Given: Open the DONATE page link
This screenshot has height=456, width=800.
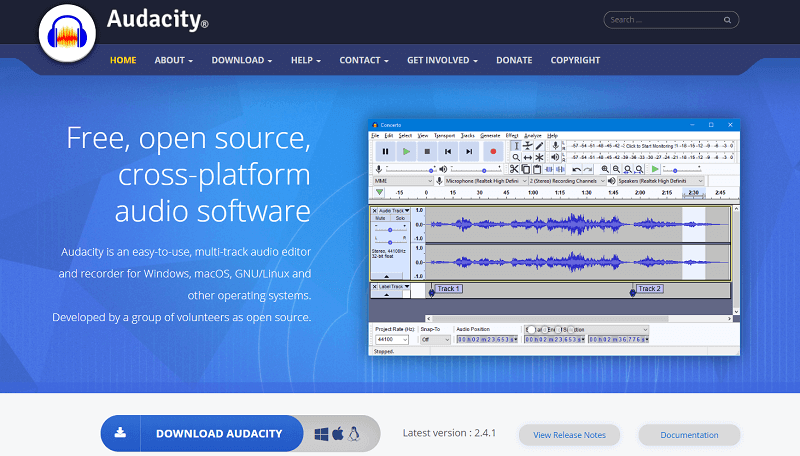Looking at the screenshot, I should point(514,60).
